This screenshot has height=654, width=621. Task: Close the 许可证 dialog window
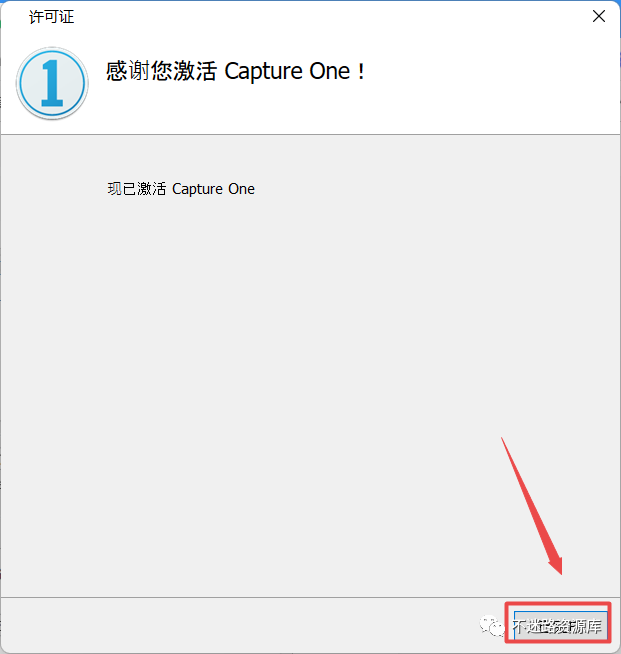pyautogui.click(x=599, y=16)
